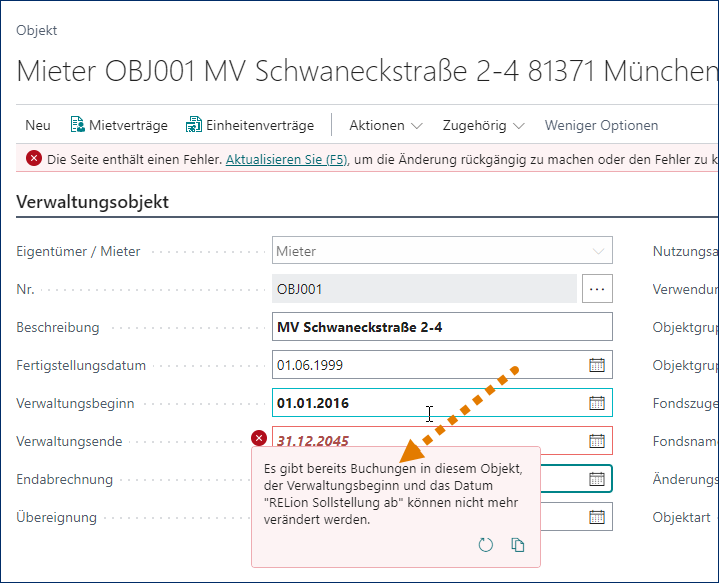Click the Aktualisieren Sie (F5) link
Viewport: 719px width, 583px height.
[x=287, y=160]
